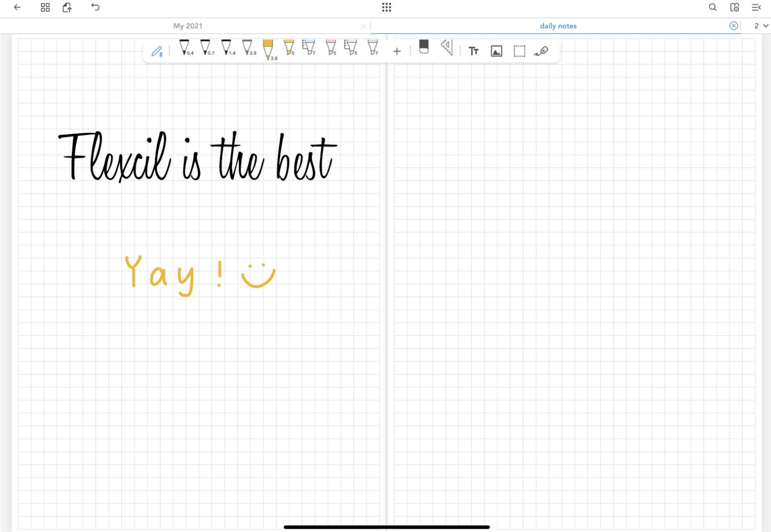The height and width of the screenshot is (532, 771).
Task: Select the eraser tool
Action: (424, 47)
